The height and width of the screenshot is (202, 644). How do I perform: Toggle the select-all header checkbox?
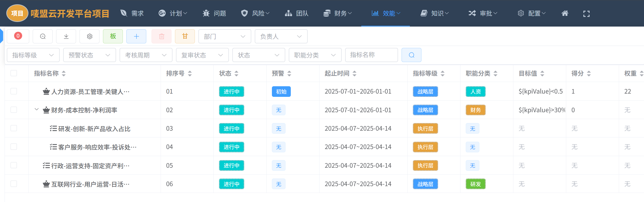pyautogui.click(x=14, y=73)
